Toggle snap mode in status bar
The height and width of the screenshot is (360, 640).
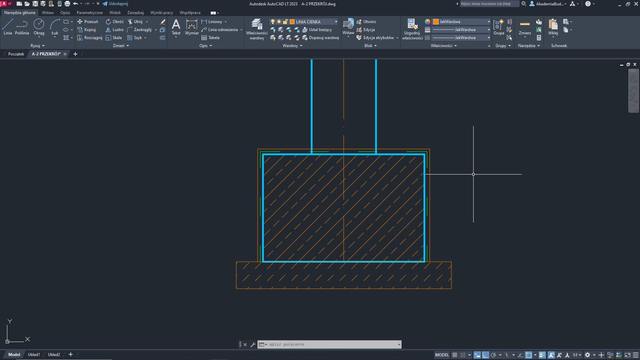pos(462,355)
